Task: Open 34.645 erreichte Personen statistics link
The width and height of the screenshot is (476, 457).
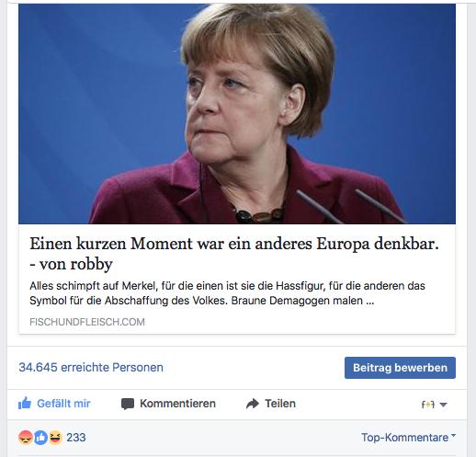Action: [x=91, y=367]
